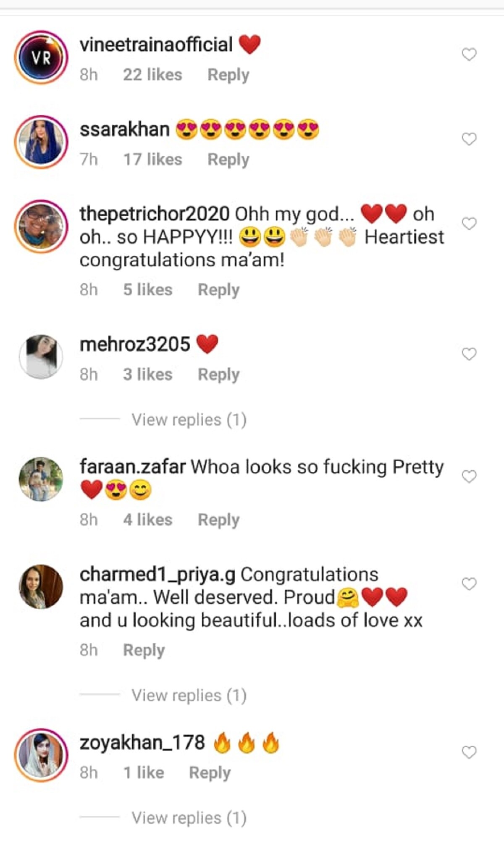504x846 pixels.
Task: Open zoyakhan_178's profile picture
Action: pyautogui.click(x=41, y=755)
